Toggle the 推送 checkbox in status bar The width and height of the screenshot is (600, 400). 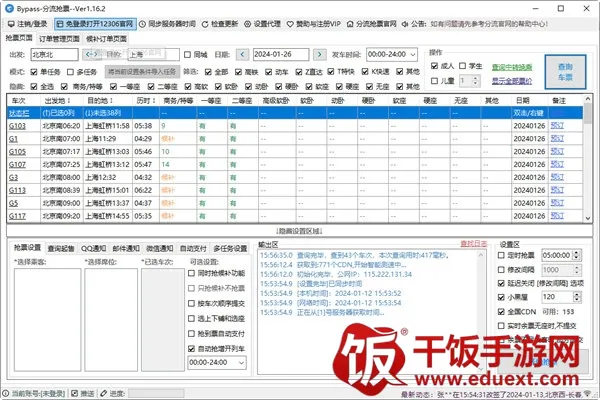[x=75, y=393]
